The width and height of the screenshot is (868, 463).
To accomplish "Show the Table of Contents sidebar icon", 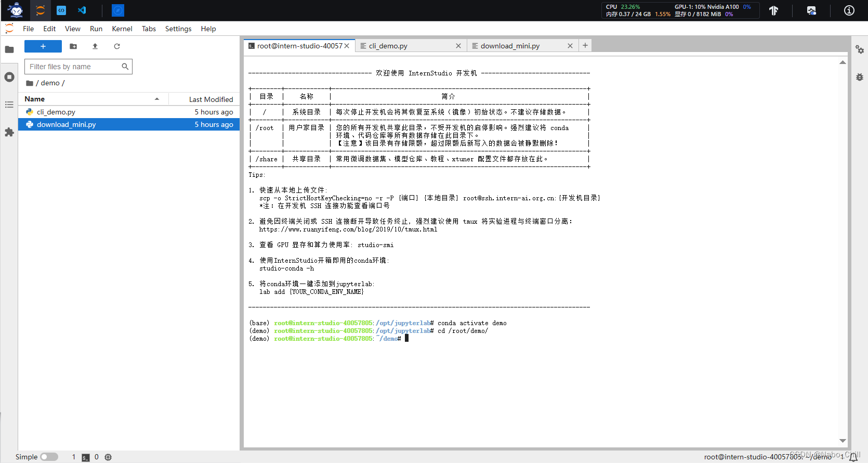I will click(x=9, y=105).
